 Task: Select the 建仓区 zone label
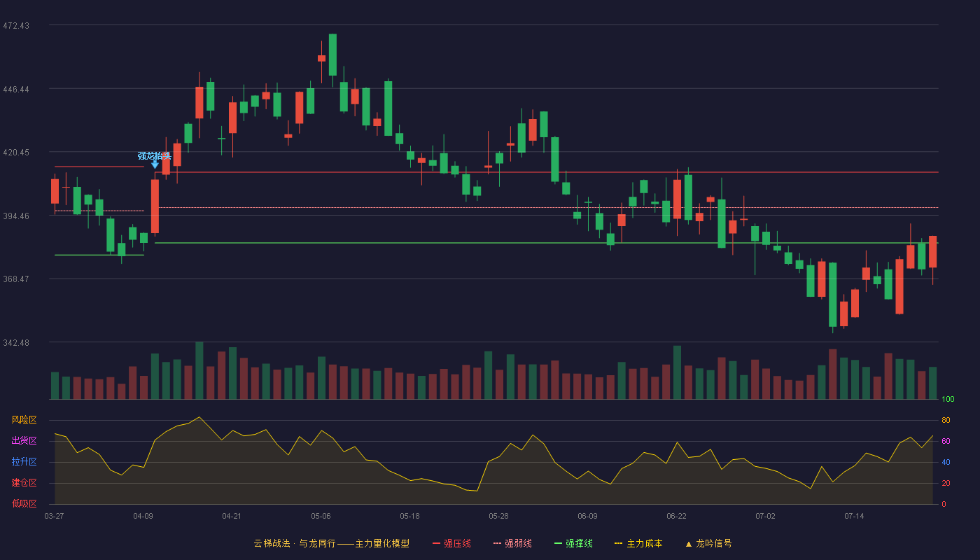coord(24,483)
